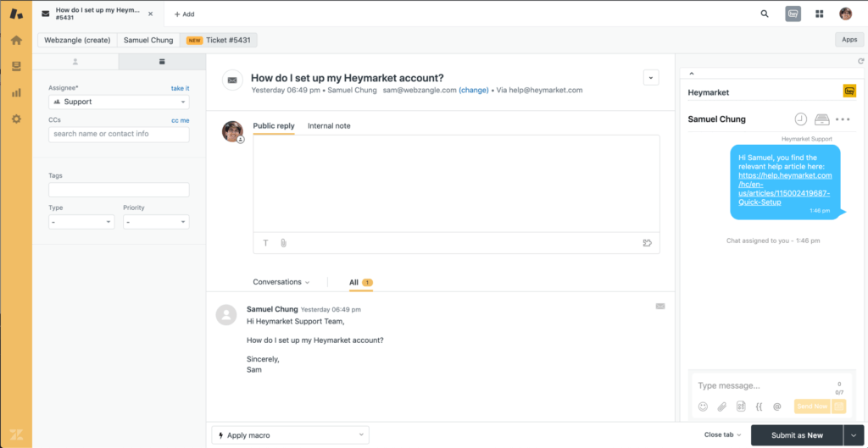Open the submit status arrow dropdown

tap(853, 435)
